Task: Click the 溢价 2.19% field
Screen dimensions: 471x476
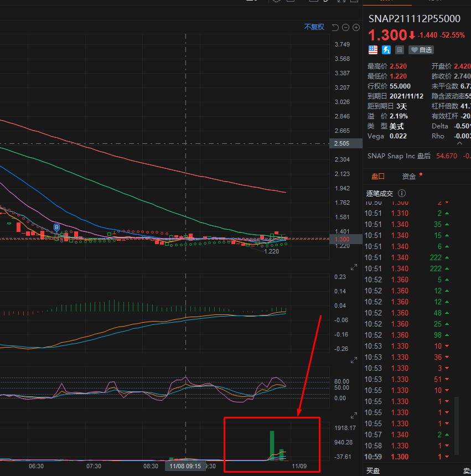Action: (x=387, y=116)
